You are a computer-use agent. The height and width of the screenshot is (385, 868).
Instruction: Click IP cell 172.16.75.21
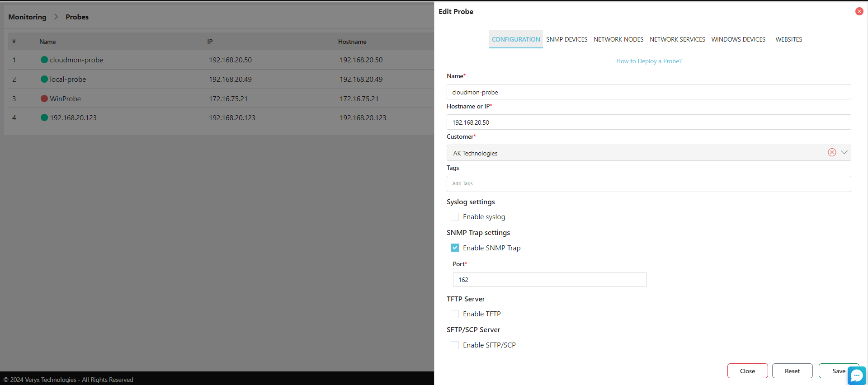click(x=228, y=99)
